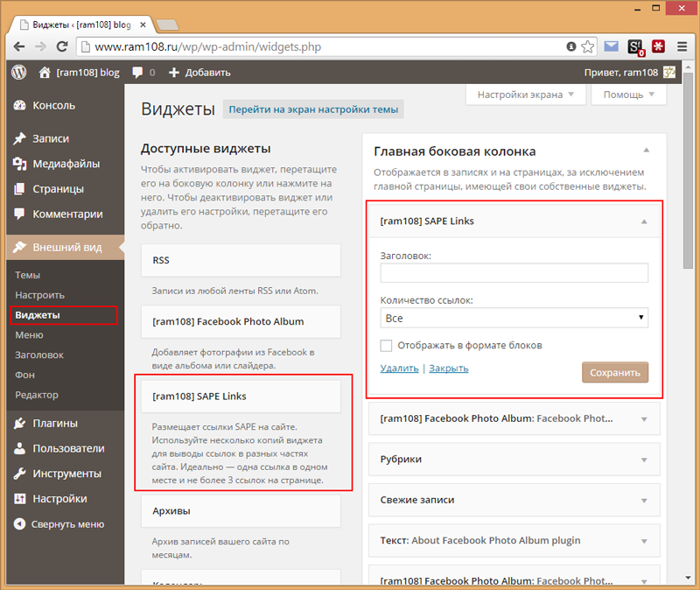Close the Виджеты browser tab

click(x=143, y=25)
